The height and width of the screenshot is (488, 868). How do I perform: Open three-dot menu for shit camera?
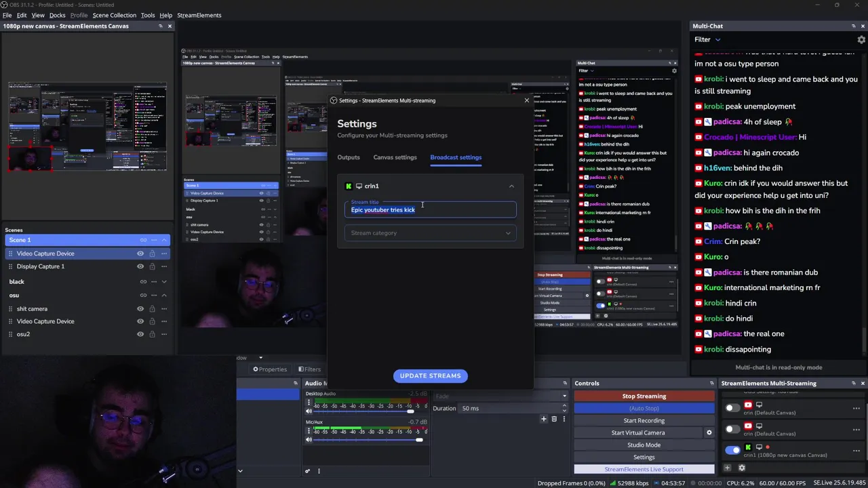tap(164, 309)
